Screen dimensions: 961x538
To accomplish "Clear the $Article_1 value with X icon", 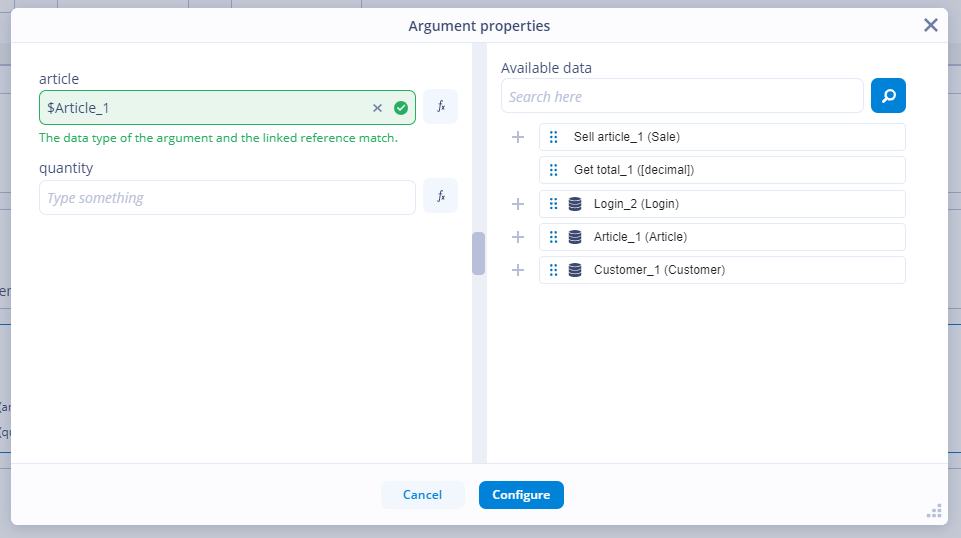I will 378,108.
